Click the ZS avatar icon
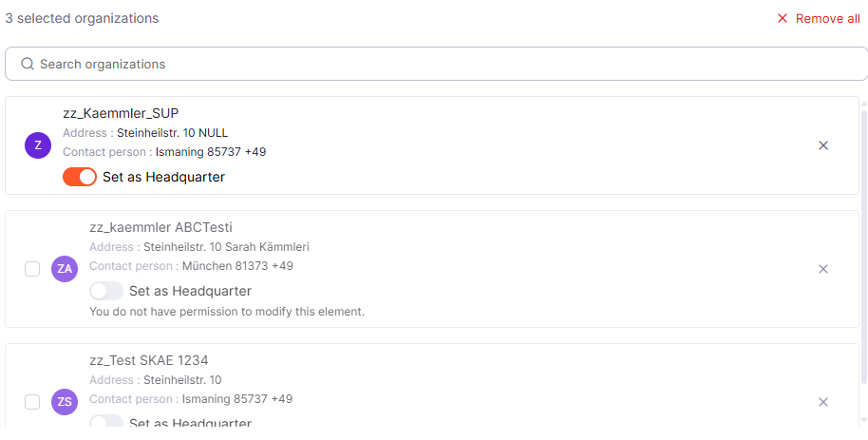868x440 pixels. (x=65, y=402)
